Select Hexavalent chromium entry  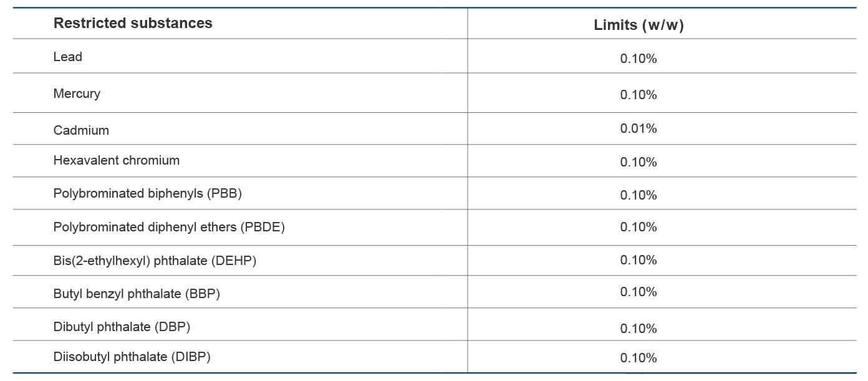(117, 160)
